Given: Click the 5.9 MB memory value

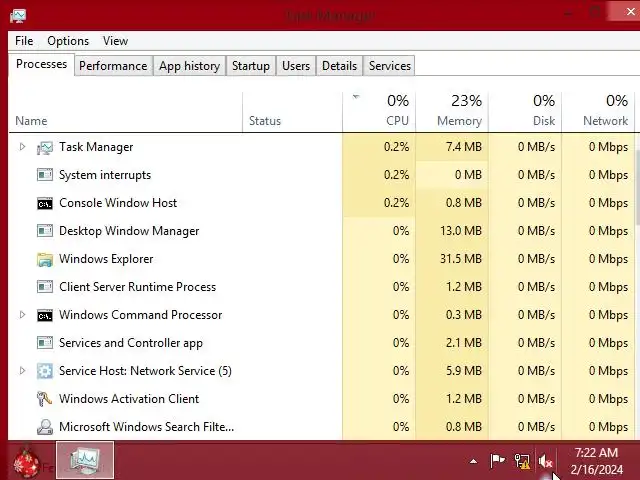Looking at the screenshot, I should (x=464, y=371).
